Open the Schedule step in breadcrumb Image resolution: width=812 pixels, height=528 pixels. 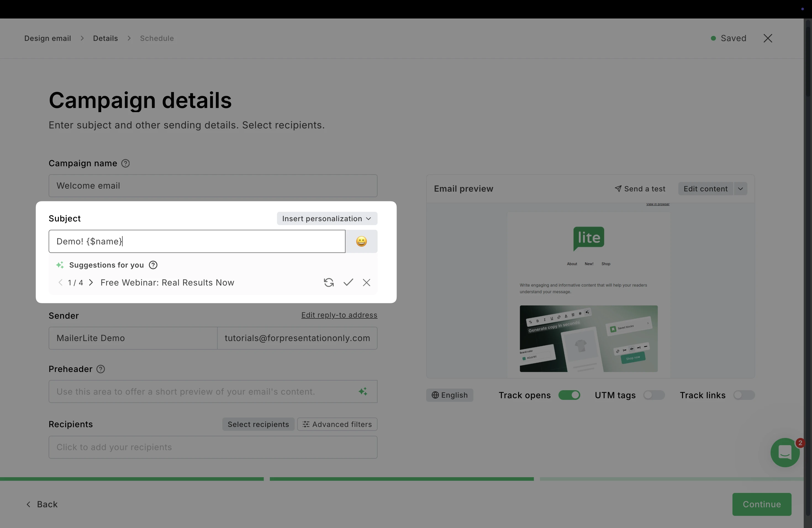(x=157, y=38)
